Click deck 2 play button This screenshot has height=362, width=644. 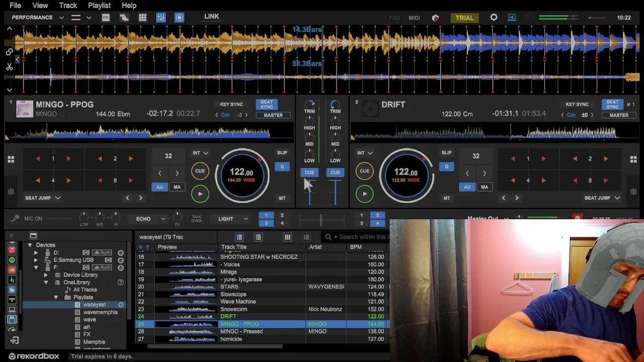tap(365, 194)
